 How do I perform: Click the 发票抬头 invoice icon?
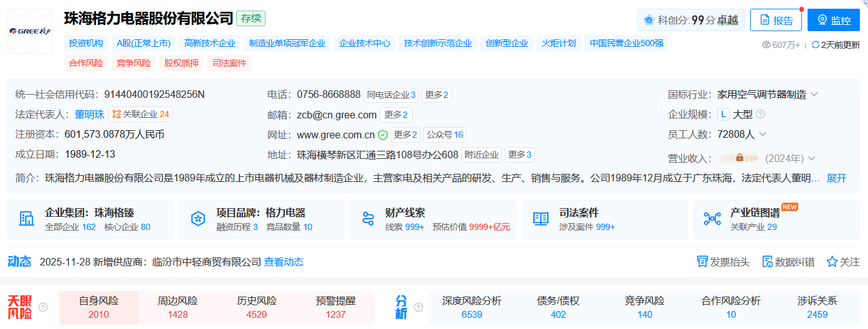click(702, 262)
